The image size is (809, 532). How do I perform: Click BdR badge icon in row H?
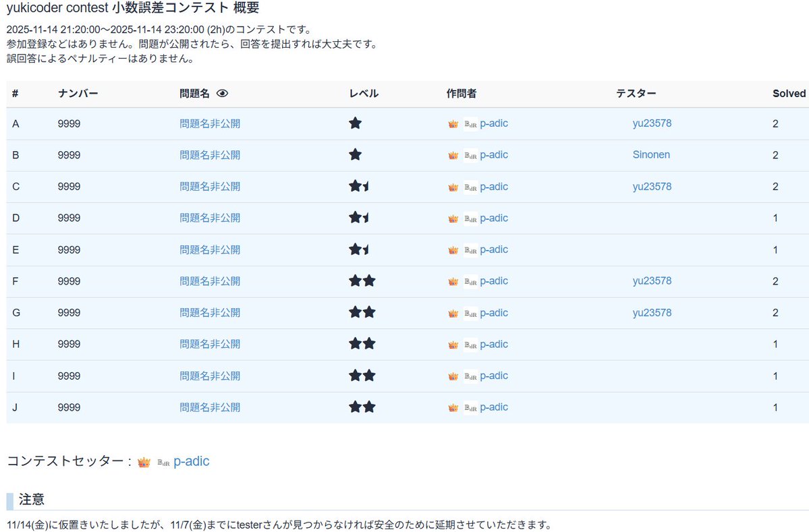[x=470, y=345]
